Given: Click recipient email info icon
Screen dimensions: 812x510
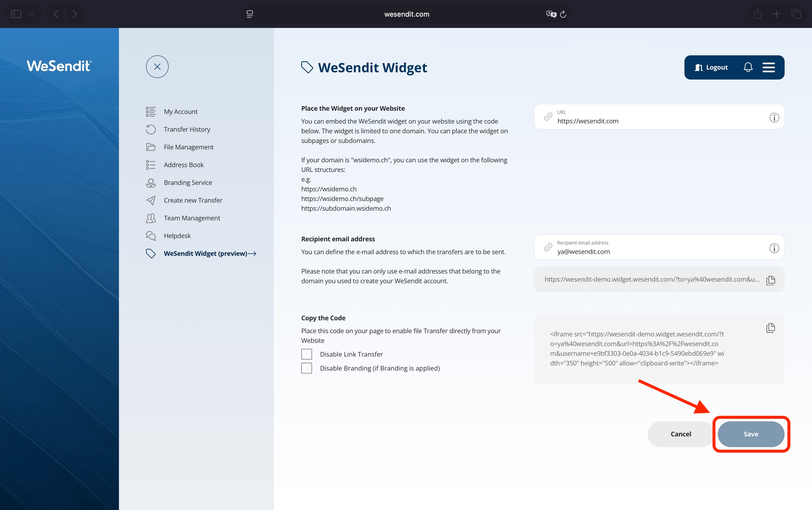Looking at the screenshot, I should pyautogui.click(x=774, y=248).
